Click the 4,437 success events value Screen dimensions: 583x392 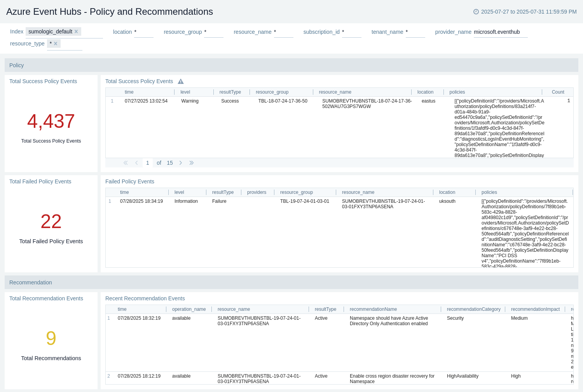51,121
